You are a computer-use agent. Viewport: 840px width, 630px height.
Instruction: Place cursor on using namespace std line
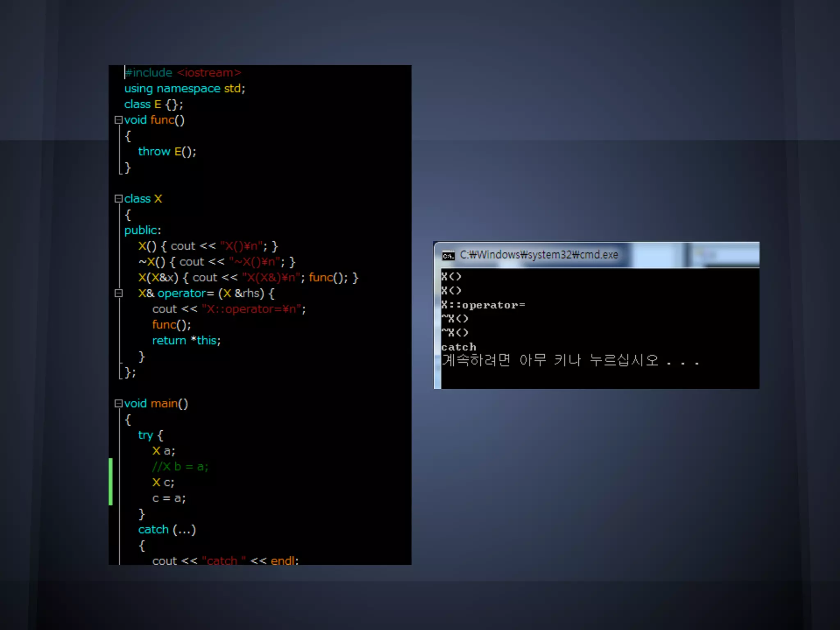185,89
